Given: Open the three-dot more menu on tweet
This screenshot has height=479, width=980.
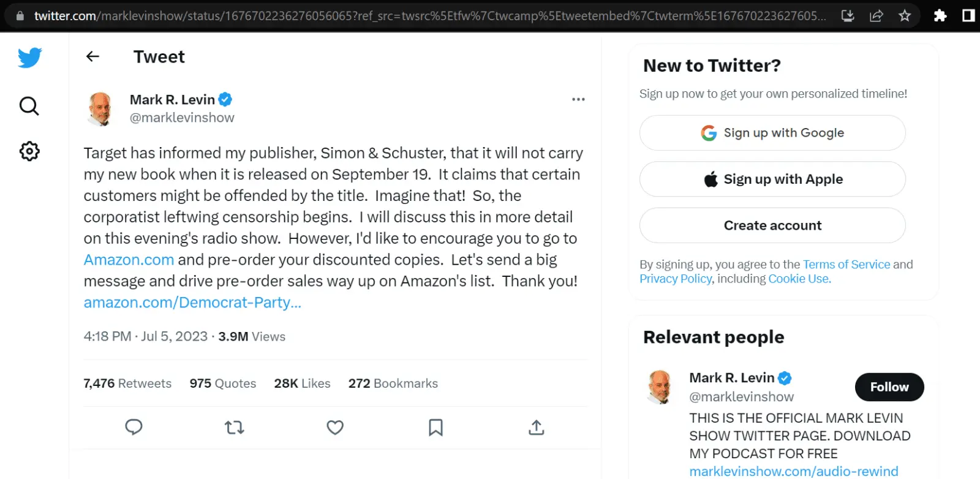Looking at the screenshot, I should (x=578, y=99).
